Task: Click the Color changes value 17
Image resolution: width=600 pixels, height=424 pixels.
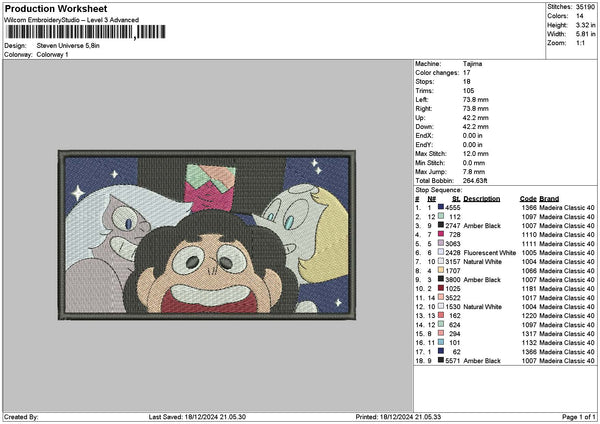Action: [466, 73]
